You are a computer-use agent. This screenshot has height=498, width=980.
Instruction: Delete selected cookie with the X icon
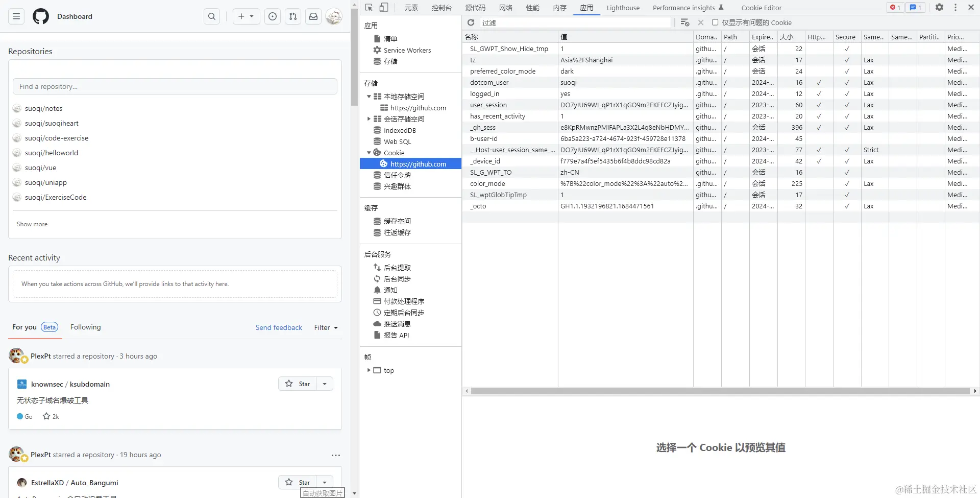point(701,22)
